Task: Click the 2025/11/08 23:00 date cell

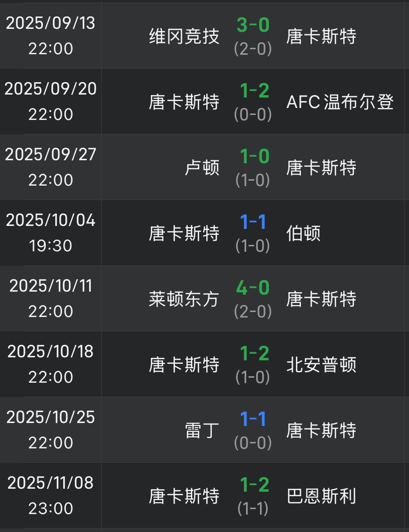Action: tap(50, 495)
